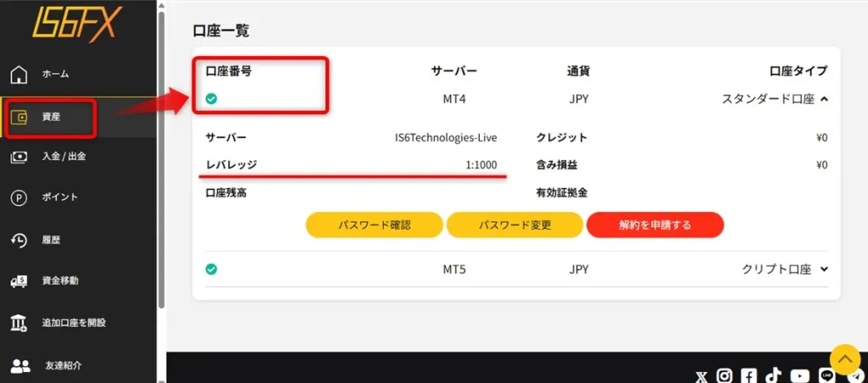Click the 口座一覧 heading
This screenshot has height=383, width=868.
point(221,31)
